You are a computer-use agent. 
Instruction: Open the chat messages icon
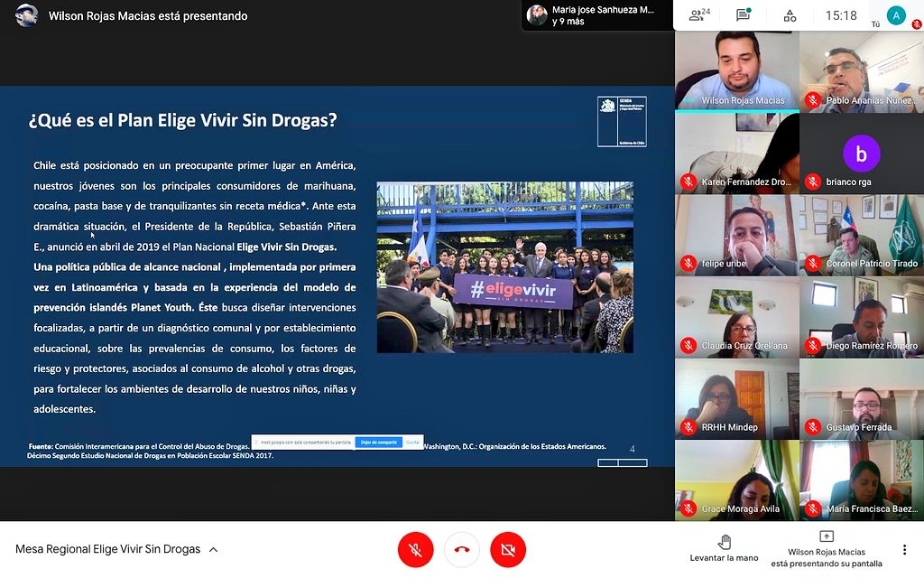[x=744, y=15]
